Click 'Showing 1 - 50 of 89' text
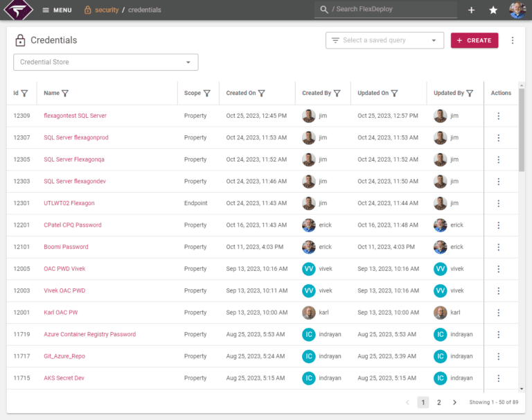Image resolution: width=532 pixels, height=420 pixels. [x=494, y=403]
